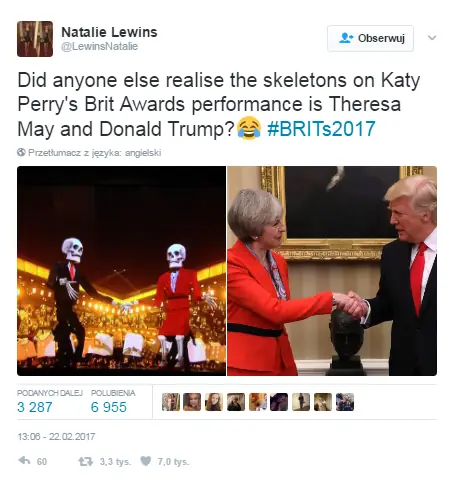Open the @LewinsNatalie handle

click(x=99, y=46)
